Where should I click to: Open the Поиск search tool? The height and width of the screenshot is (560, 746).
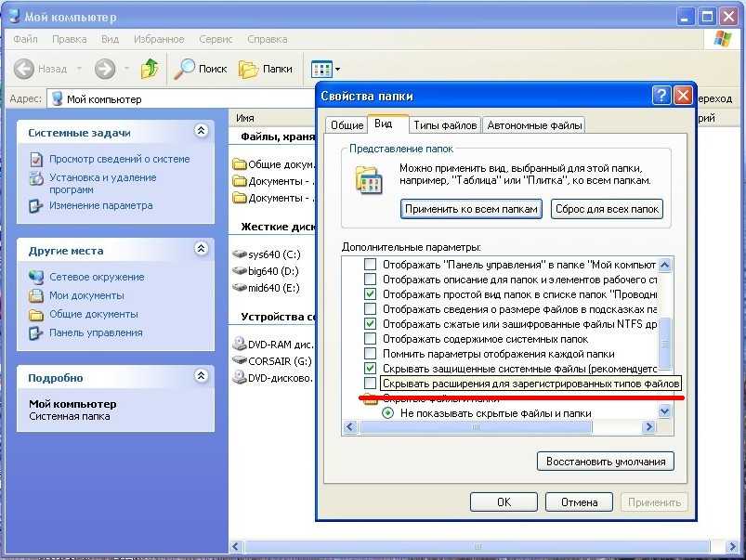[201, 69]
